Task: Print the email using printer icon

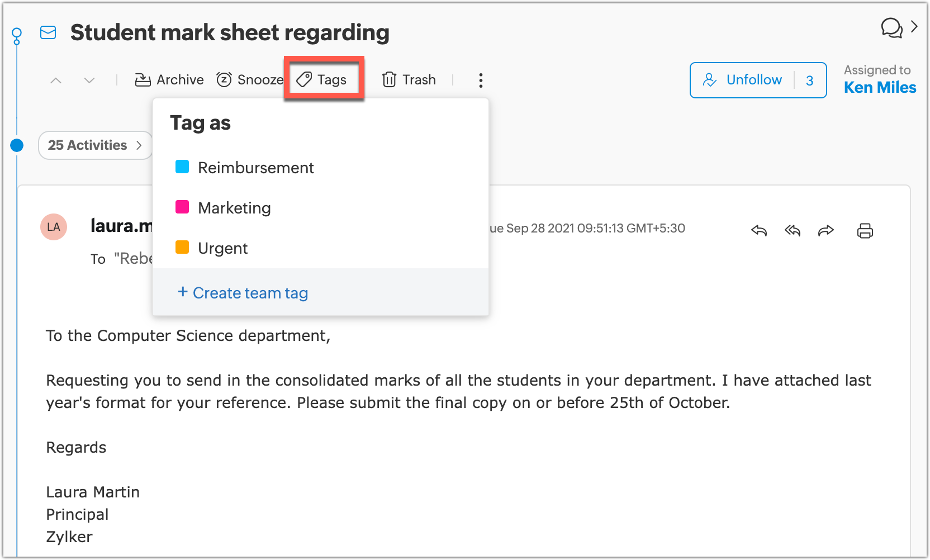Action: (865, 230)
